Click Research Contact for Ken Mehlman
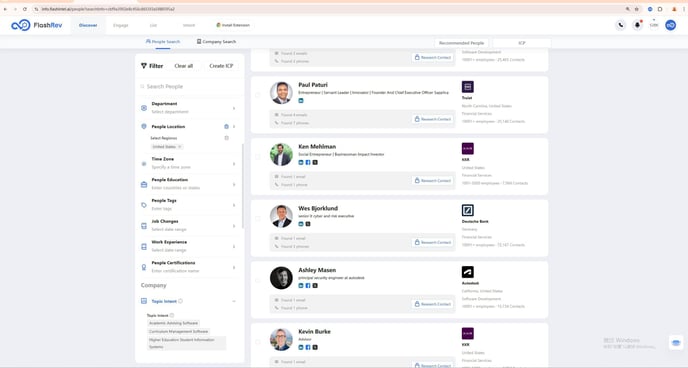The height and width of the screenshot is (368, 688). [433, 181]
